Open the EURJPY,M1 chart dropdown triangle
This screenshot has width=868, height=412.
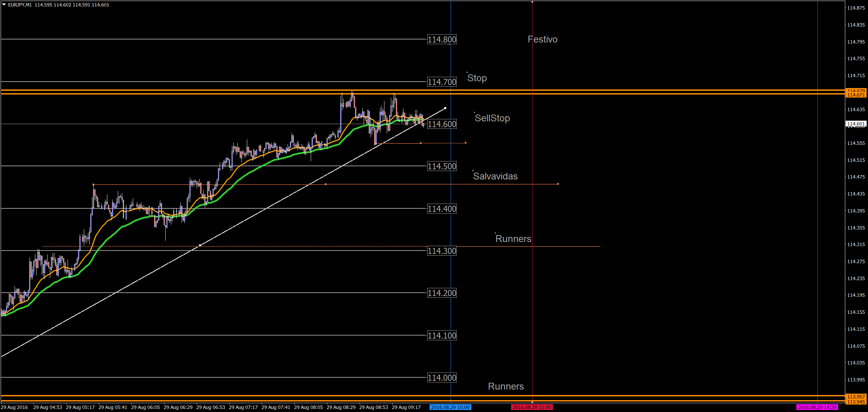coord(4,5)
